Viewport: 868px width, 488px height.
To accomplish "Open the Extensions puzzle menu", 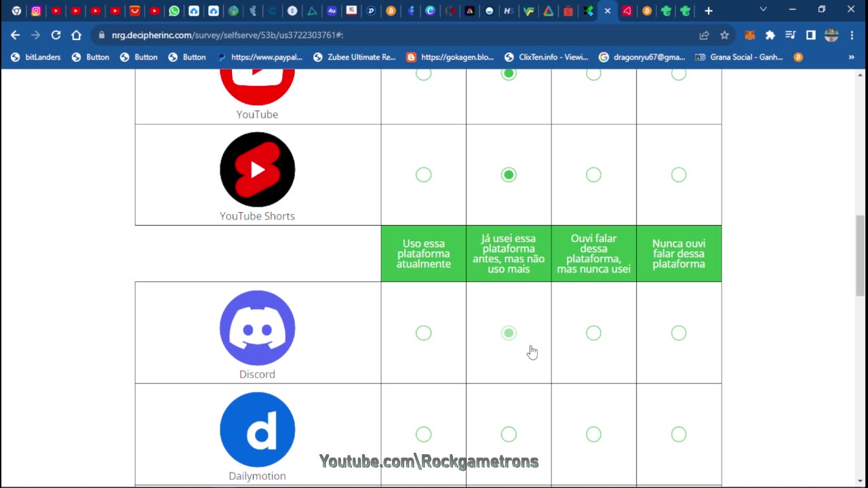I will click(770, 35).
